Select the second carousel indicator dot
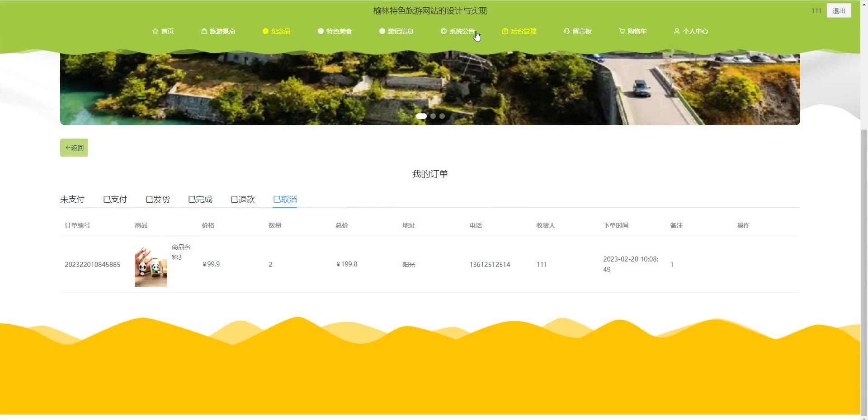The width and height of the screenshot is (868, 420). [433, 116]
